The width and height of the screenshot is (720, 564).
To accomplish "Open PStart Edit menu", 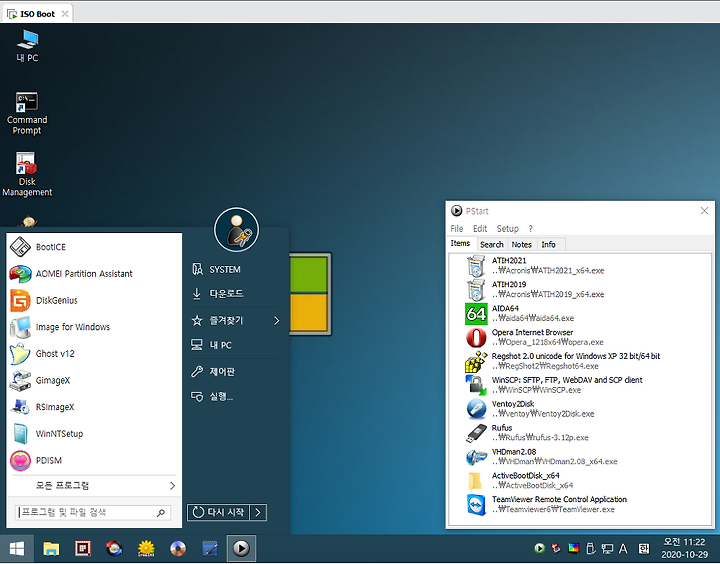I will pyautogui.click(x=480, y=229).
